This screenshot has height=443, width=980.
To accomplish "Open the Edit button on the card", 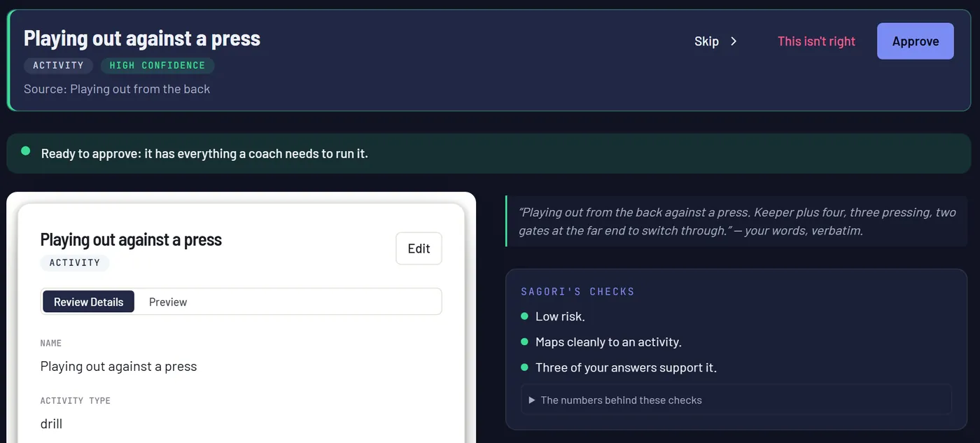I will 419,248.
